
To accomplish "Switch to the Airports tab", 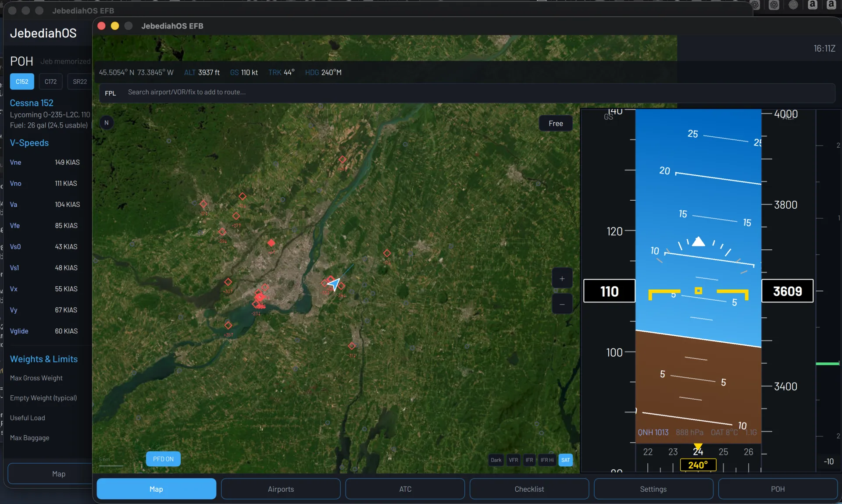I will pyautogui.click(x=281, y=489).
